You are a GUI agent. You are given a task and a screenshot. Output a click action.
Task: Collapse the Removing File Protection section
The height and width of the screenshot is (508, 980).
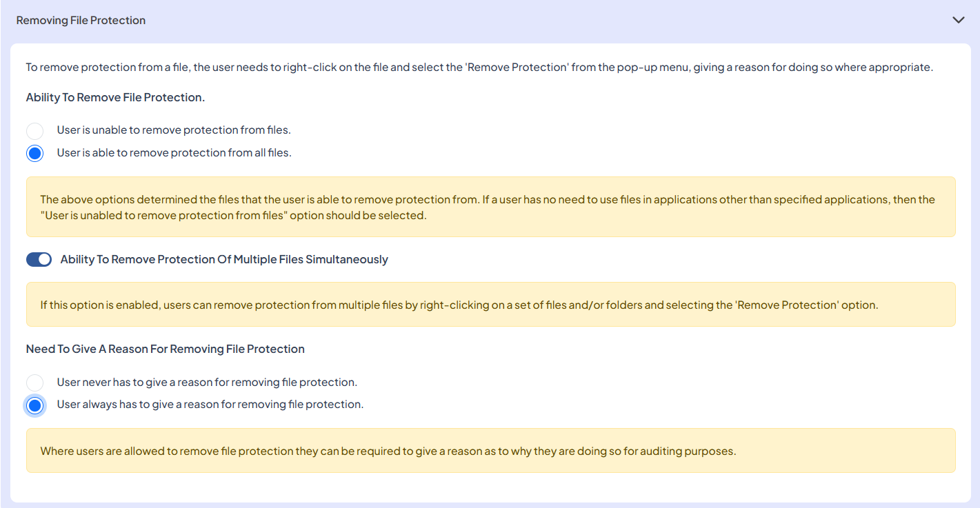tap(959, 20)
